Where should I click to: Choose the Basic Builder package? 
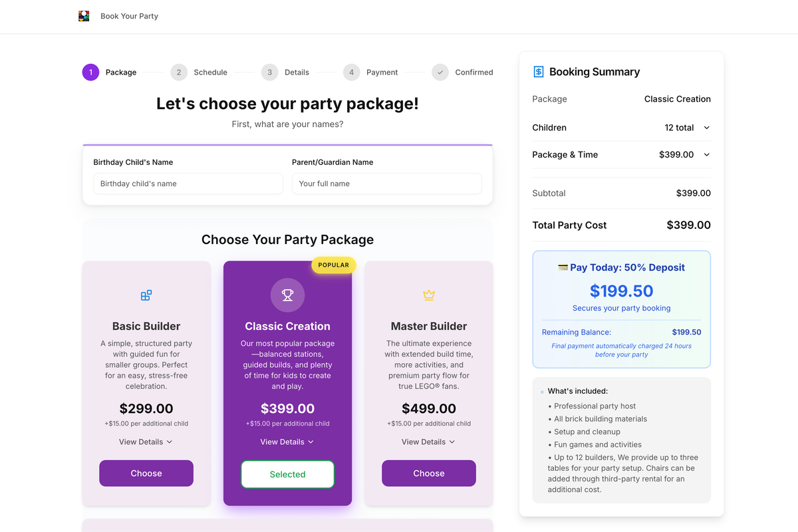pyautogui.click(x=146, y=473)
